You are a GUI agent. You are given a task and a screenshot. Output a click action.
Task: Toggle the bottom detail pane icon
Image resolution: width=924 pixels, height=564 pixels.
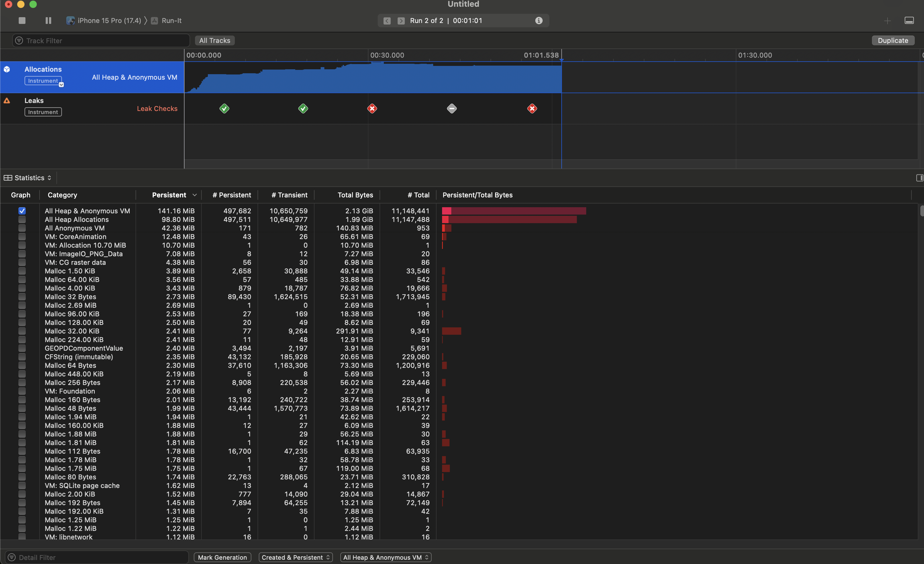[x=909, y=21]
